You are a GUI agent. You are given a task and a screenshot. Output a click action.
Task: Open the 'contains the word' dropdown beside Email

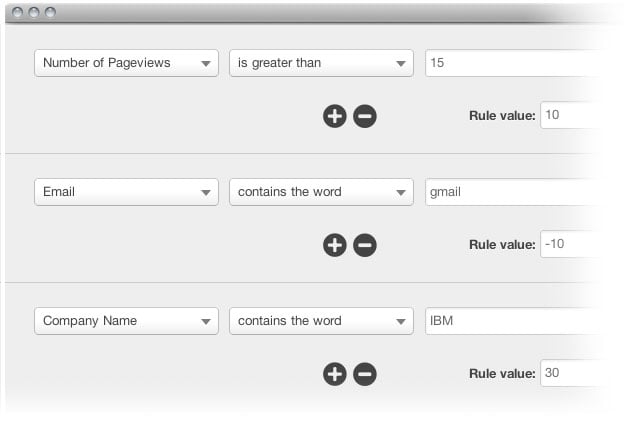321,192
